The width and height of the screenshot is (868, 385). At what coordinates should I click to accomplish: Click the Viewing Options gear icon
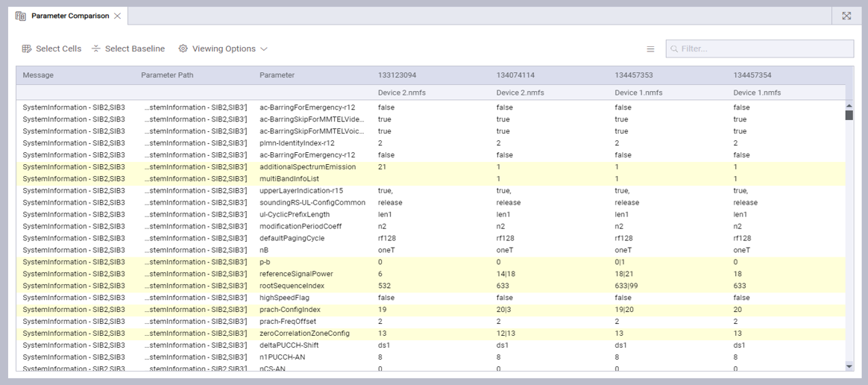[x=183, y=48]
